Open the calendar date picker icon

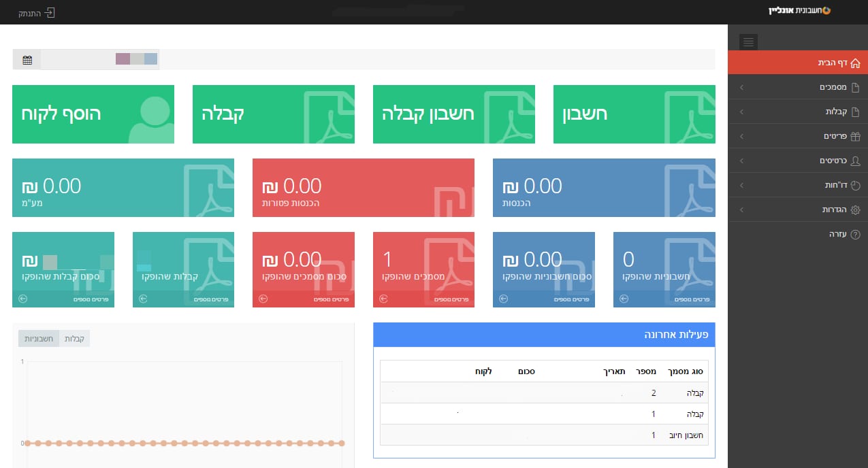tap(27, 60)
